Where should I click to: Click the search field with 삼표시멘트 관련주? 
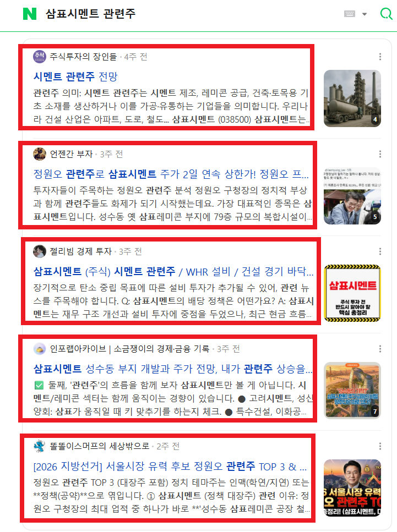point(190,14)
